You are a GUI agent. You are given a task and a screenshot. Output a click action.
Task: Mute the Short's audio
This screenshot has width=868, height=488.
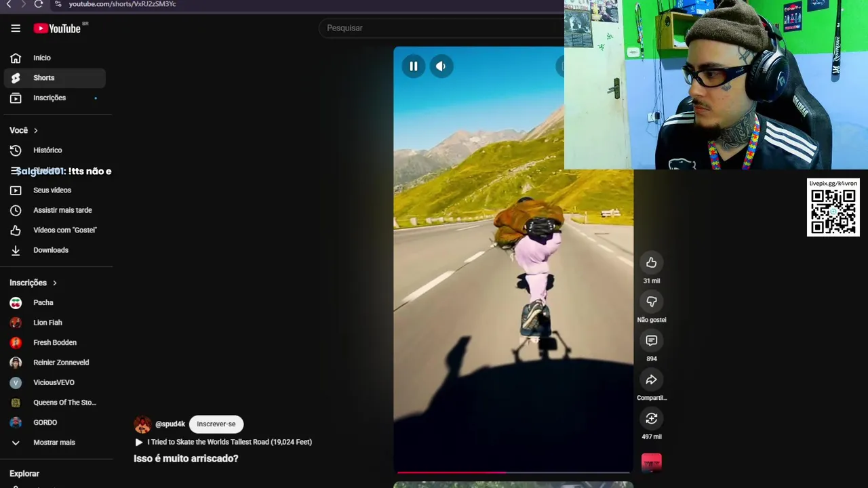(x=441, y=66)
